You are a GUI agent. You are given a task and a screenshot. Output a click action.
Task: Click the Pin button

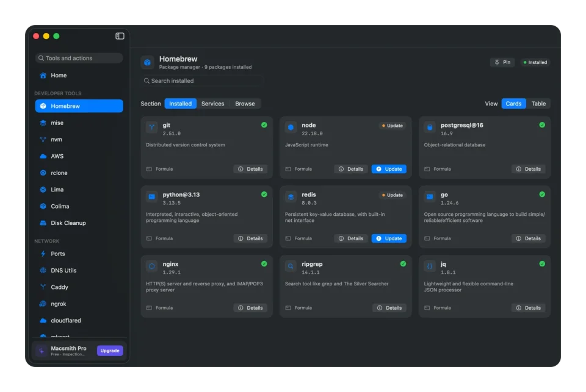click(502, 62)
